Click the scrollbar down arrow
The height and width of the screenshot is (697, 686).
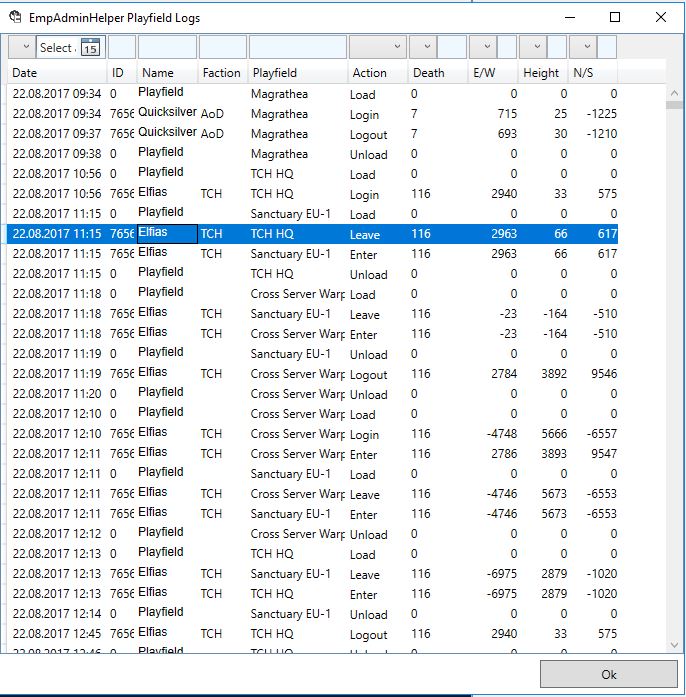click(674, 645)
